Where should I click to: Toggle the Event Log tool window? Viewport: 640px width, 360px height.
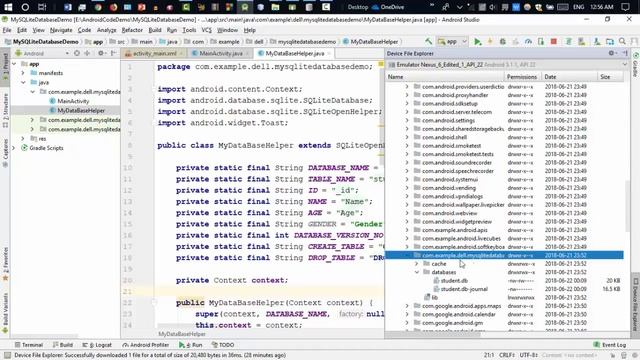click(609, 345)
